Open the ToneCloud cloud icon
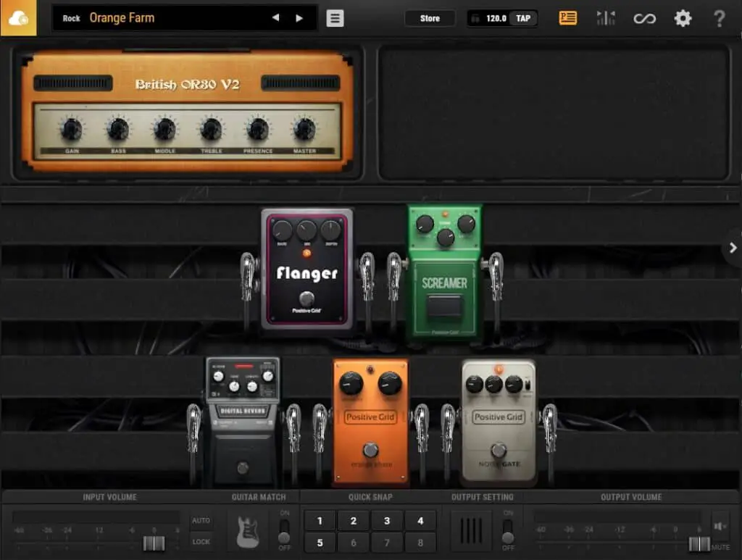 18,18
